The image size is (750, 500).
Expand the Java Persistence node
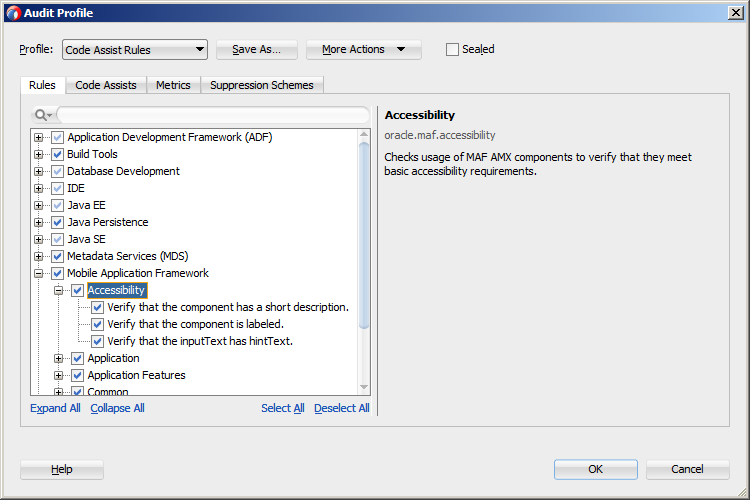pyautogui.click(x=38, y=222)
